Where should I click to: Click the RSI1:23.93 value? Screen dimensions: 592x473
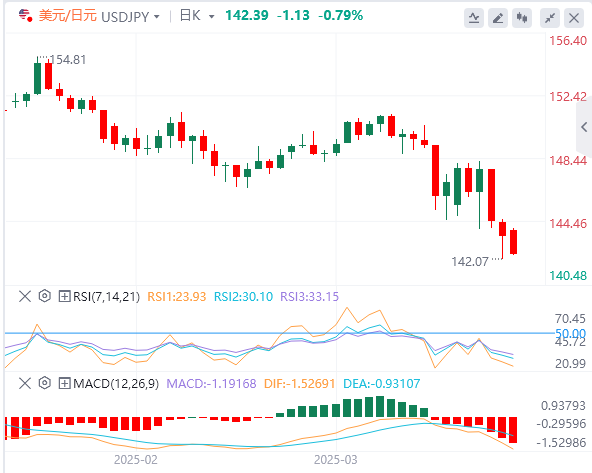pos(176,297)
